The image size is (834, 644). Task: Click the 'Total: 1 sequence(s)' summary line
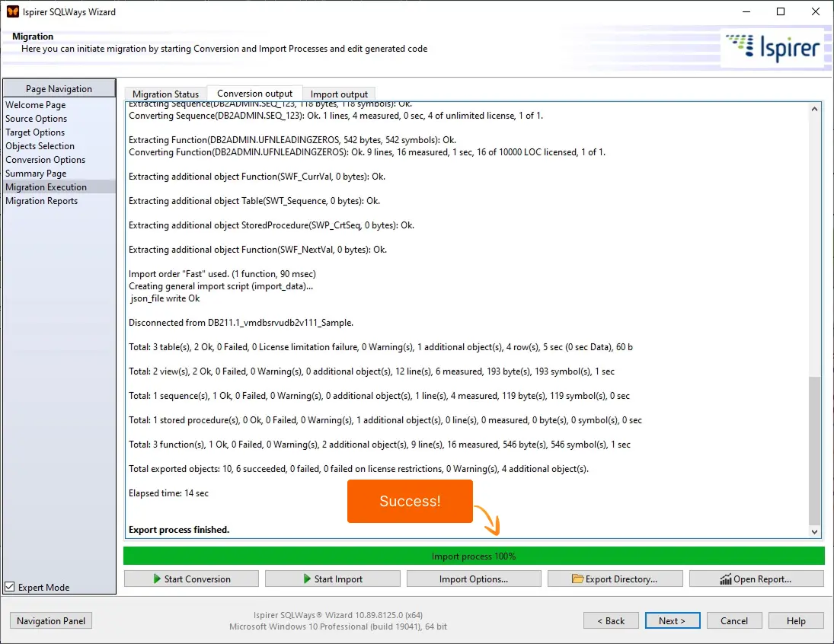[379, 396]
